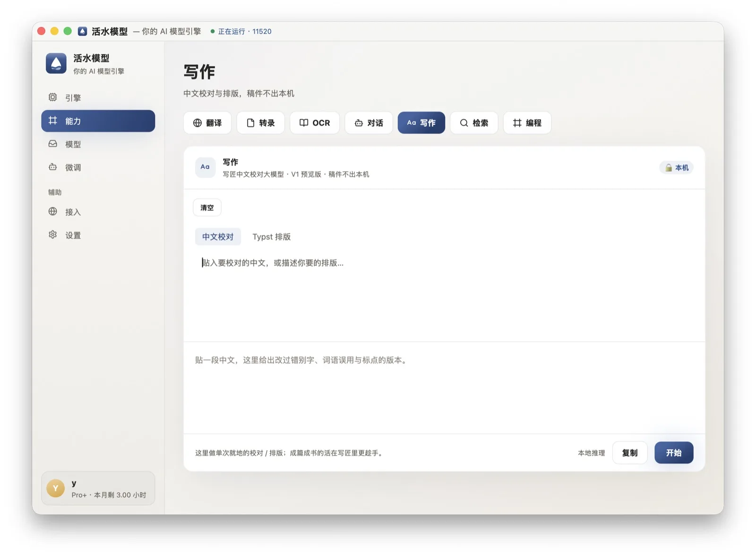756x557 pixels.
Task: Minimize the window with yellow button
Action: (x=54, y=31)
